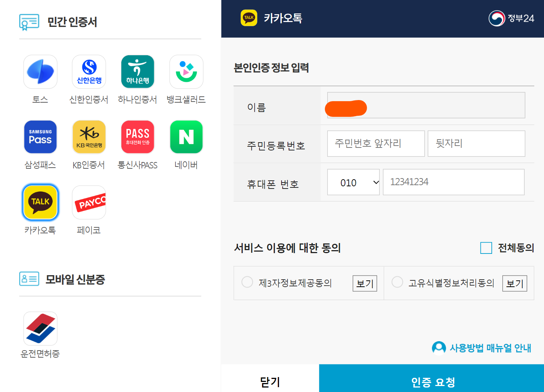Check the 전체동의 checkbox
The image size is (544, 392).
tap(486, 248)
